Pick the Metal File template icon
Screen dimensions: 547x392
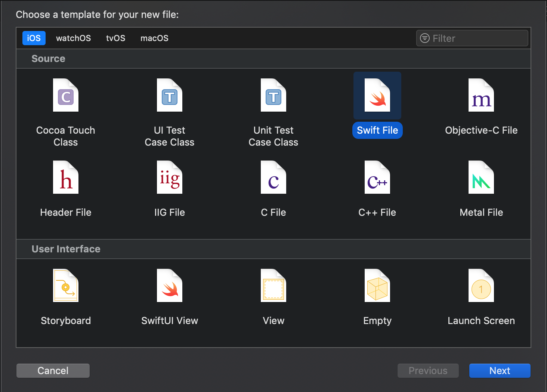click(481, 177)
